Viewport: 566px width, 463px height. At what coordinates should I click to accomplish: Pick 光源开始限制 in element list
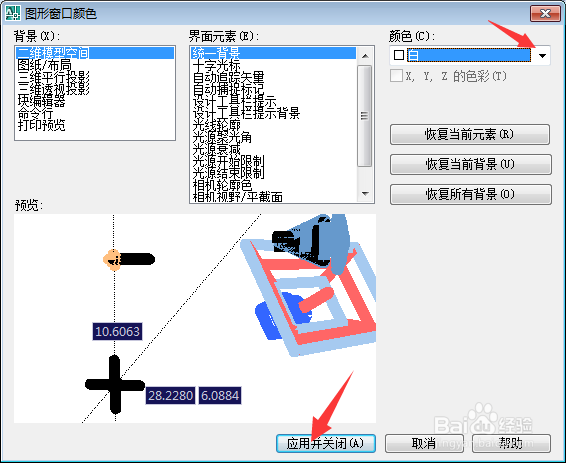tap(228, 161)
